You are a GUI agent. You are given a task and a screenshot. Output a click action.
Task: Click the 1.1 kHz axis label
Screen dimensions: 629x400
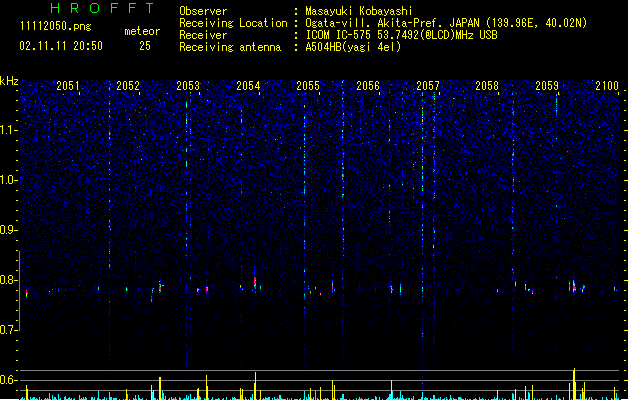click(x=8, y=130)
